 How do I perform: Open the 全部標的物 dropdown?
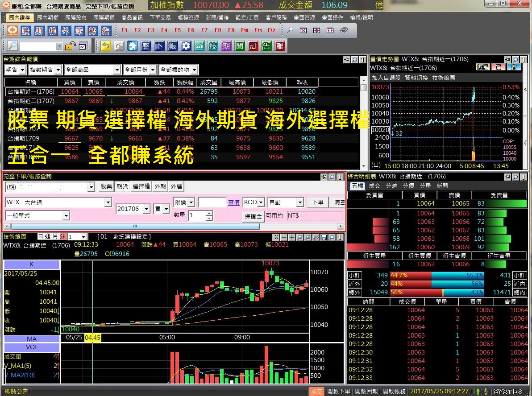[194, 70]
